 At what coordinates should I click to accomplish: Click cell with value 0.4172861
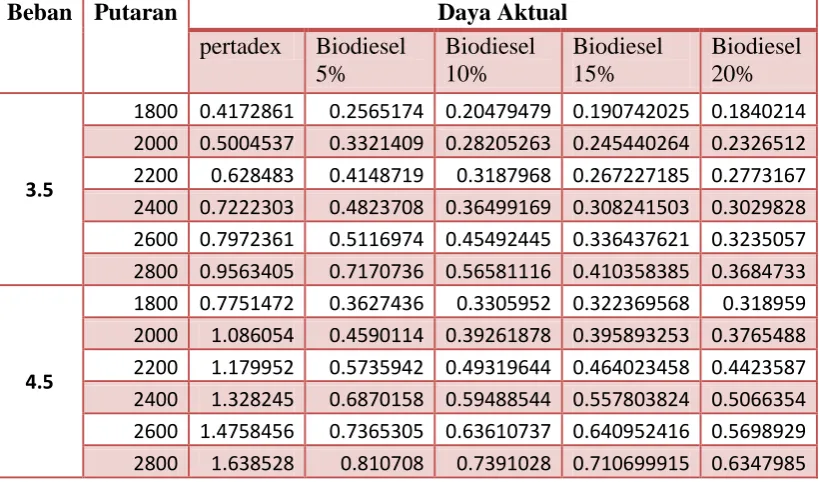[247, 111]
